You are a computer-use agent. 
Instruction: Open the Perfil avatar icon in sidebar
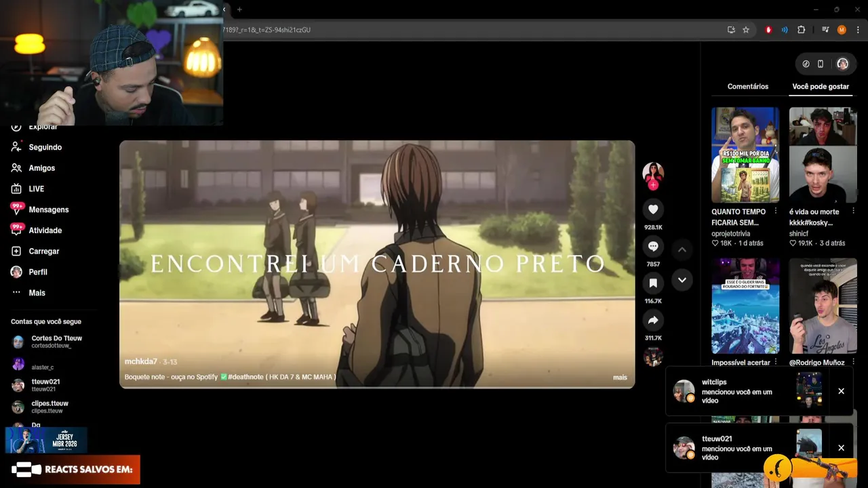[x=16, y=272]
